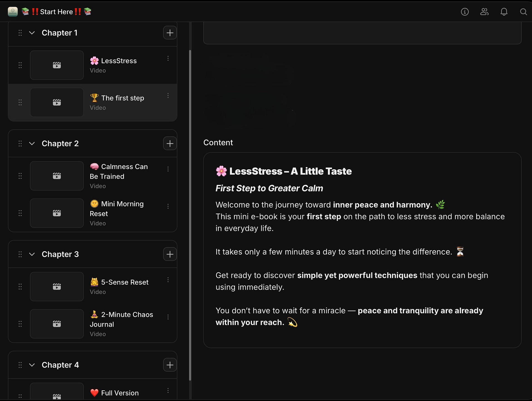The width and height of the screenshot is (532, 401).
Task: Select the 5-Sense Reset lesson
Action: [119, 282]
